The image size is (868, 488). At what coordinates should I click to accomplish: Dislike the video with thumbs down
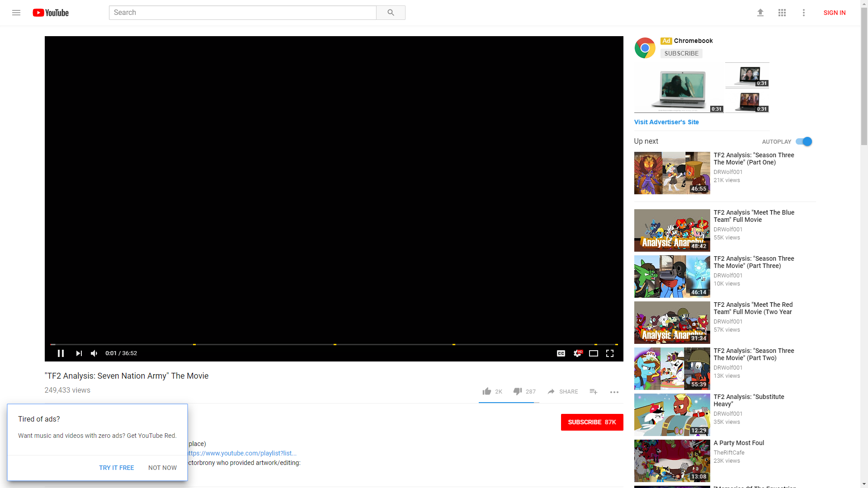point(518,391)
